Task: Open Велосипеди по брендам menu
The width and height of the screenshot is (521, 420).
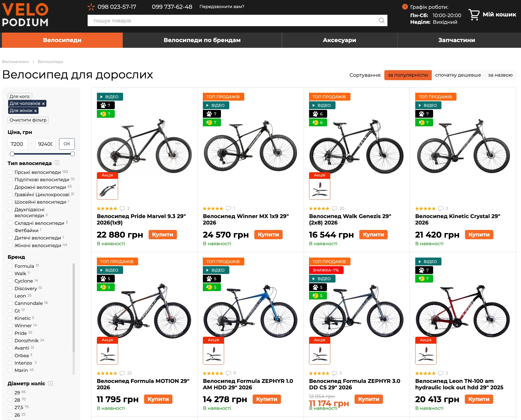Action: coord(202,40)
